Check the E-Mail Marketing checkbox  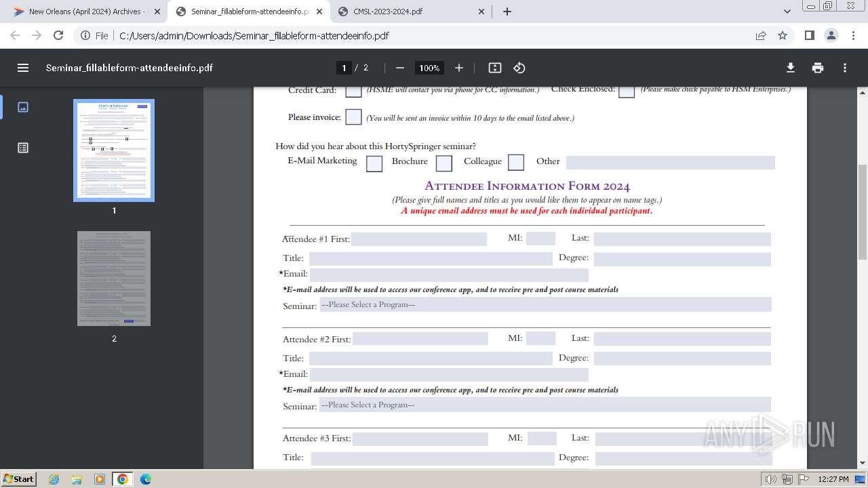tap(374, 163)
